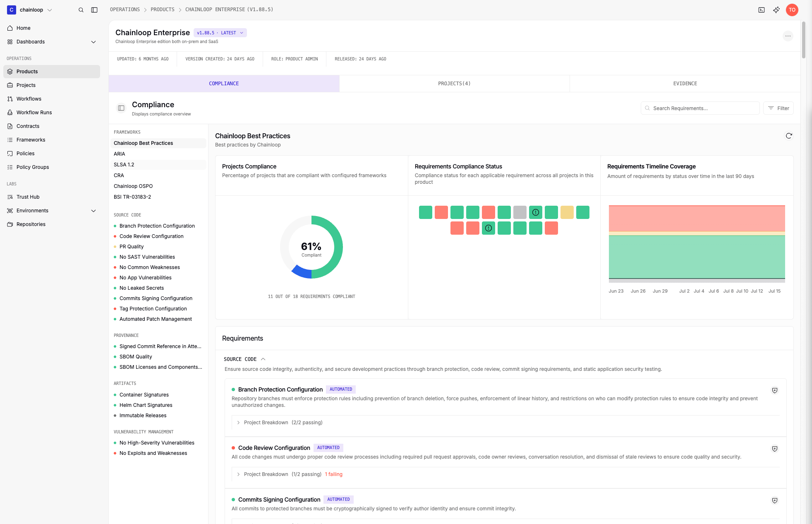Expand the Environments sidebar section
812x524 pixels.
[52, 211]
